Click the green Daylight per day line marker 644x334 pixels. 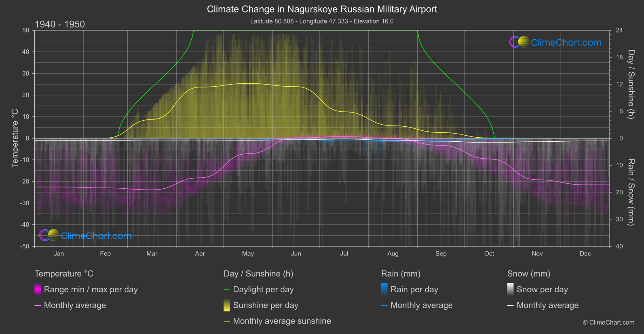[x=227, y=289]
